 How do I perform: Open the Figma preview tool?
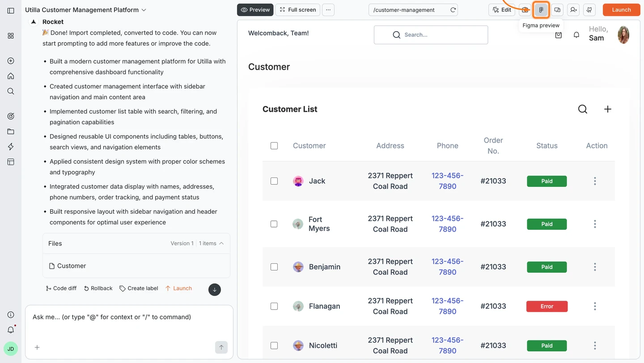541,9
